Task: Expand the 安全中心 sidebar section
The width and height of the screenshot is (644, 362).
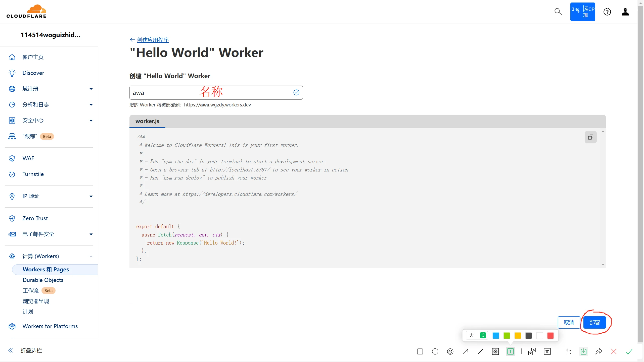Action: pyautogui.click(x=91, y=120)
